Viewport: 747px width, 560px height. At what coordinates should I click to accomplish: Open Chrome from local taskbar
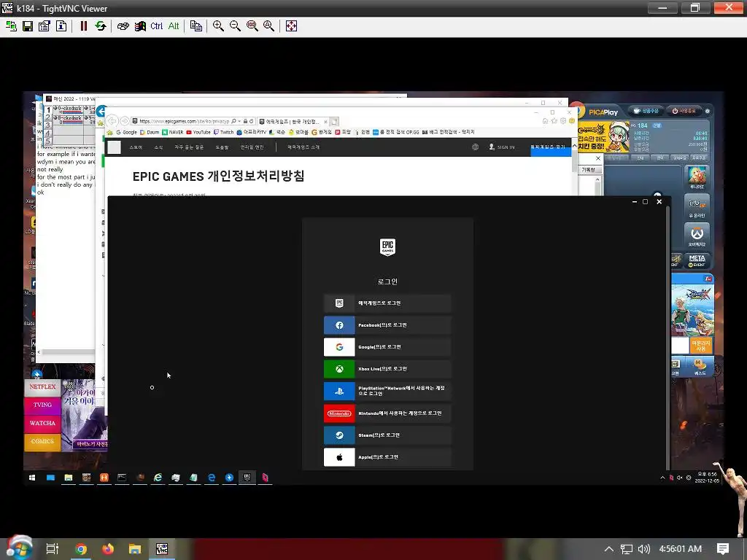point(81,549)
